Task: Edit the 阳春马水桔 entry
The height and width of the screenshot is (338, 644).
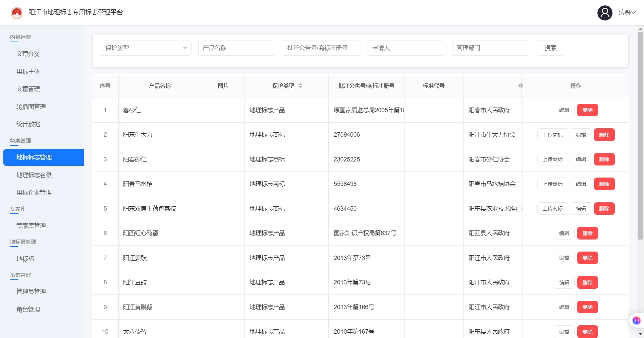Action: click(x=581, y=184)
